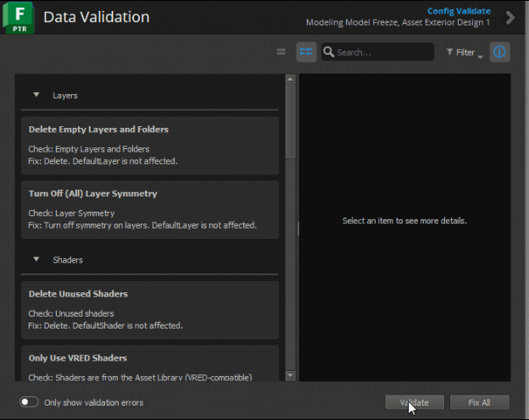Click the search magnifier icon

(x=328, y=52)
